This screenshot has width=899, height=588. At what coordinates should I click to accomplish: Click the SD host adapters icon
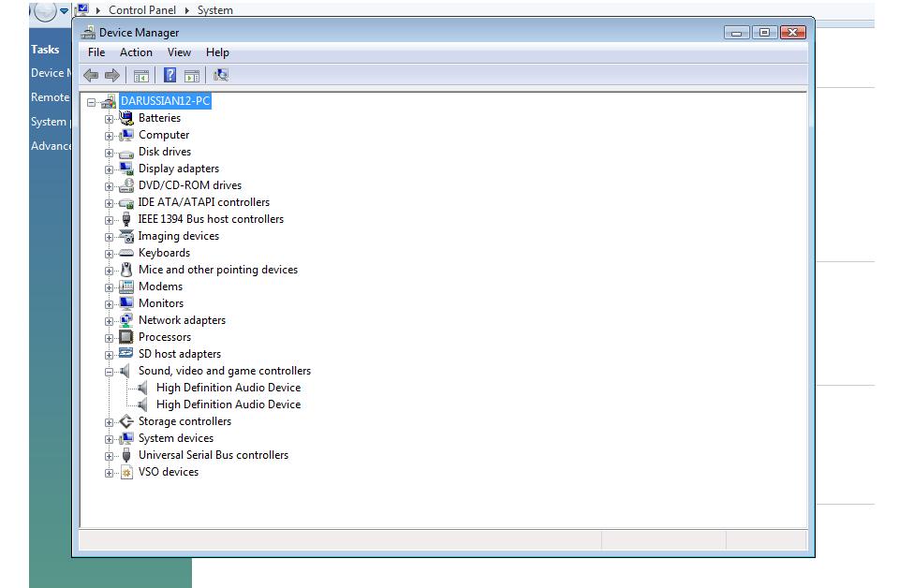[x=126, y=354]
